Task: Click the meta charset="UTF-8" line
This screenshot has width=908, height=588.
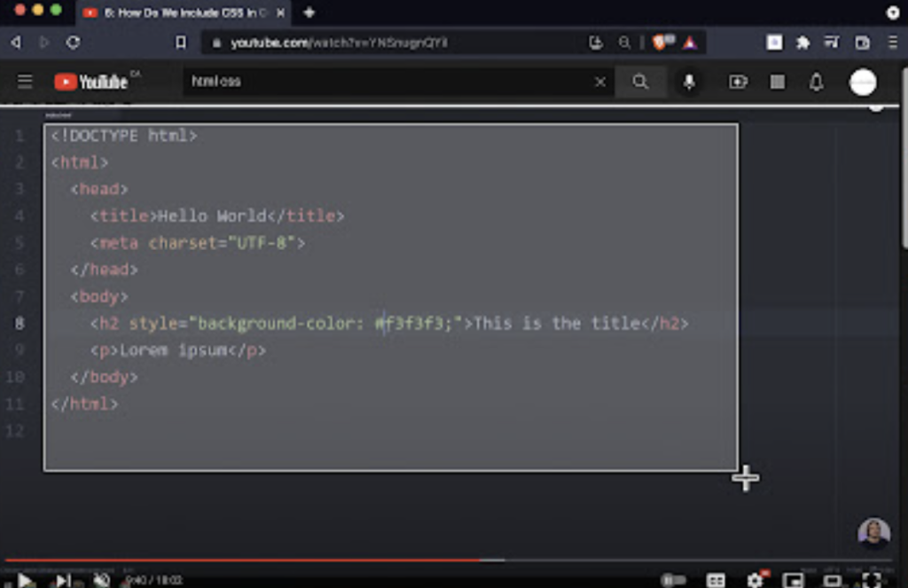Action: (198, 243)
